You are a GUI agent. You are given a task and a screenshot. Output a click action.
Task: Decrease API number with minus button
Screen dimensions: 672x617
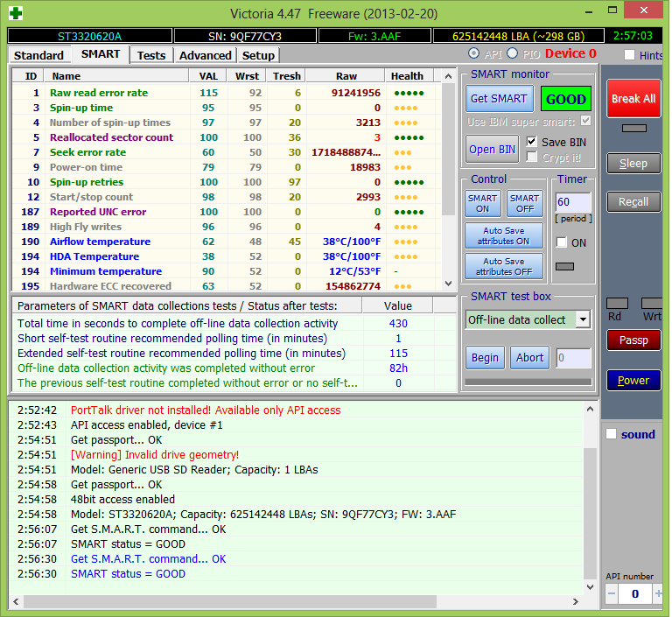coord(612,594)
